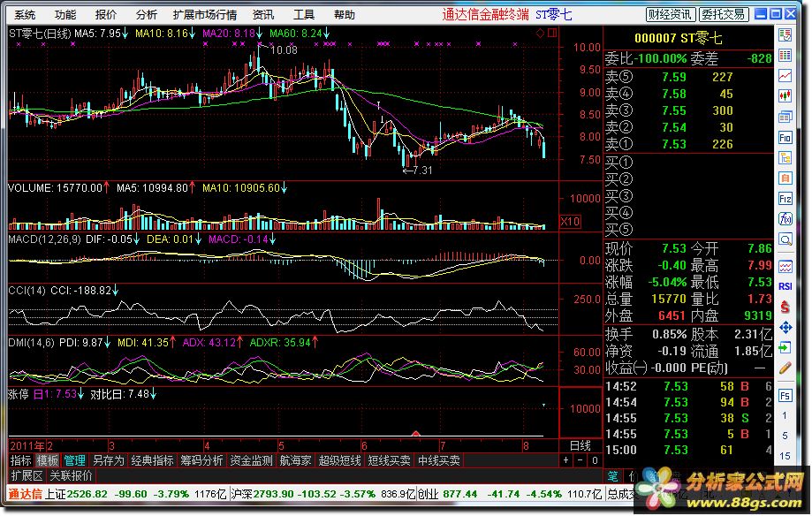Image resolution: width=812 pixels, height=516 pixels.
Task: Open the candlestick K-line chart icon
Action: pyautogui.click(x=785, y=95)
